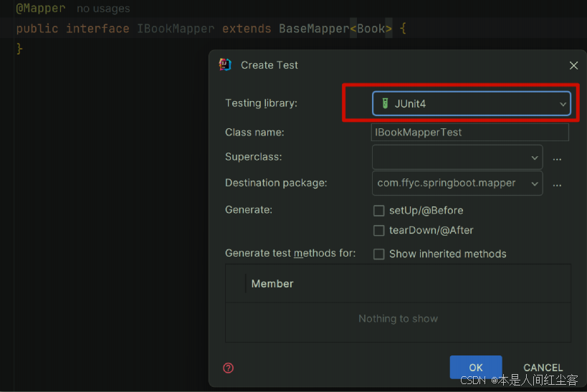Image resolution: width=587 pixels, height=392 pixels.
Task: Click the JUnit4 library icon
Action: (385, 103)
